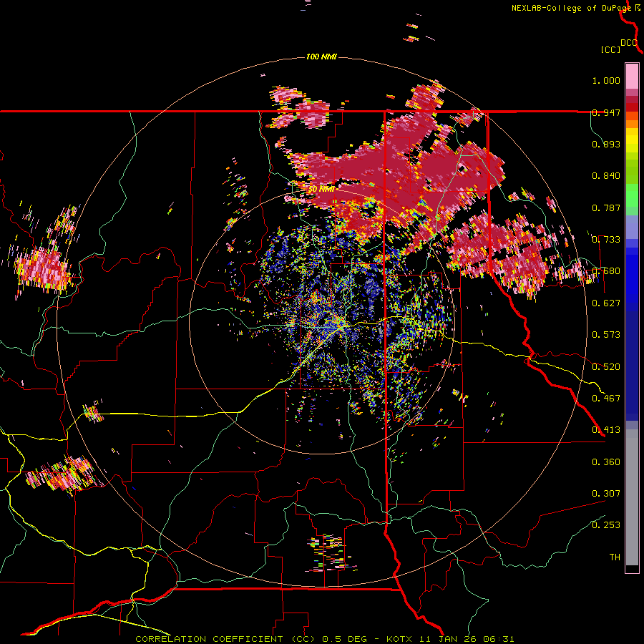This screenshot has width=644, height=644.
Task: Select the 0.467 legend value
Action: [606, 399]
